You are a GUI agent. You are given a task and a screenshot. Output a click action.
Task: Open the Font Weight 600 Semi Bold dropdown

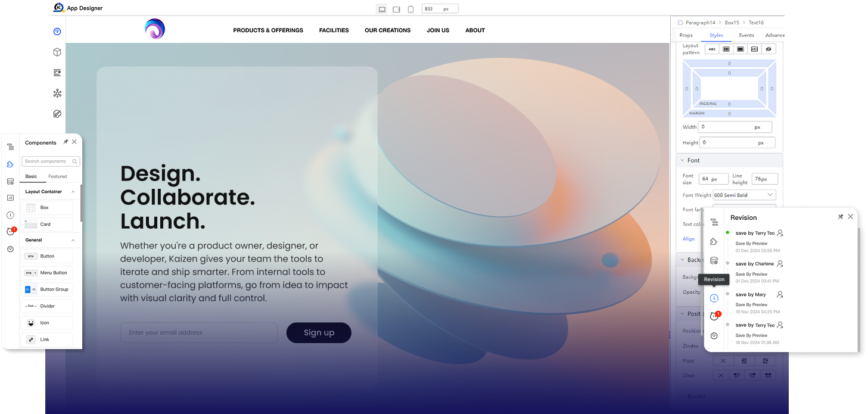click(x=744, y=195)
